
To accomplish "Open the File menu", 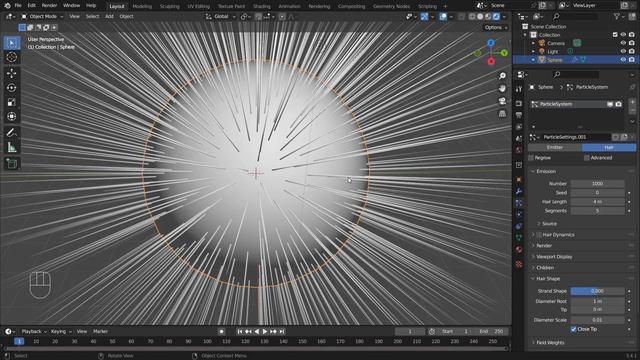I will point(18,6).
